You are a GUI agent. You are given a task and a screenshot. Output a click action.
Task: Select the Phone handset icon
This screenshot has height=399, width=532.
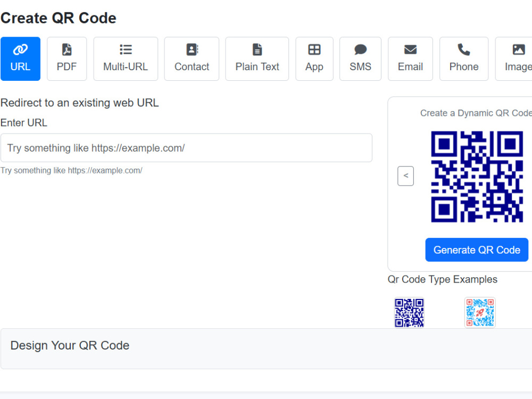point(464,49)
